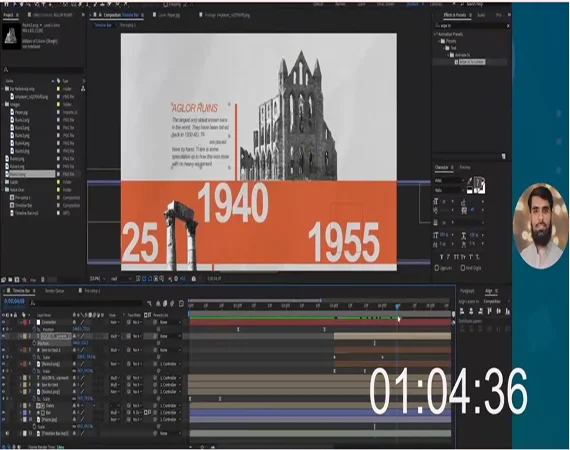Viewport: 570px width, 450px height.
Task: Click the text fill color swatch
Action: 479,181
